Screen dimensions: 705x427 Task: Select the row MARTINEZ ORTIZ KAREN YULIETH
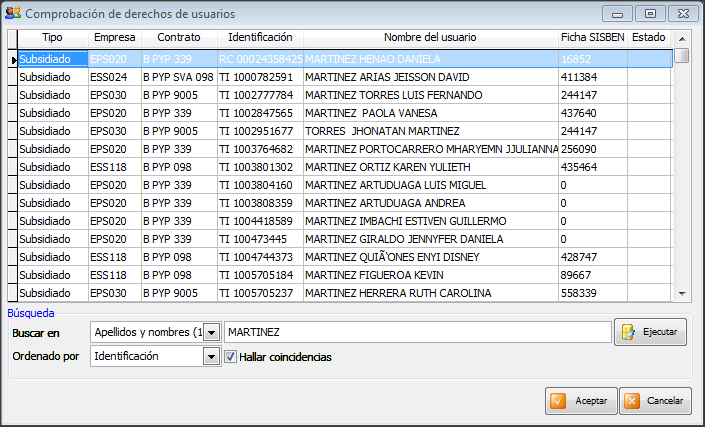344,167
